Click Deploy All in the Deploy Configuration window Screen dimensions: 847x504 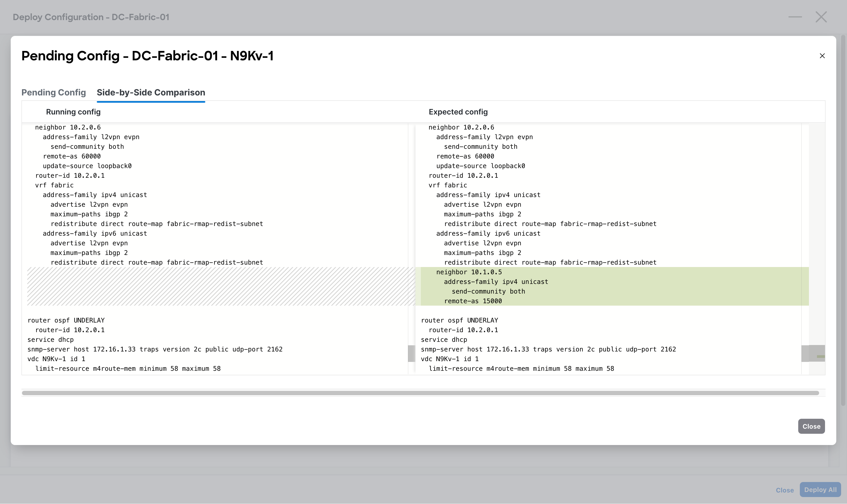click(x=820, y=490)
